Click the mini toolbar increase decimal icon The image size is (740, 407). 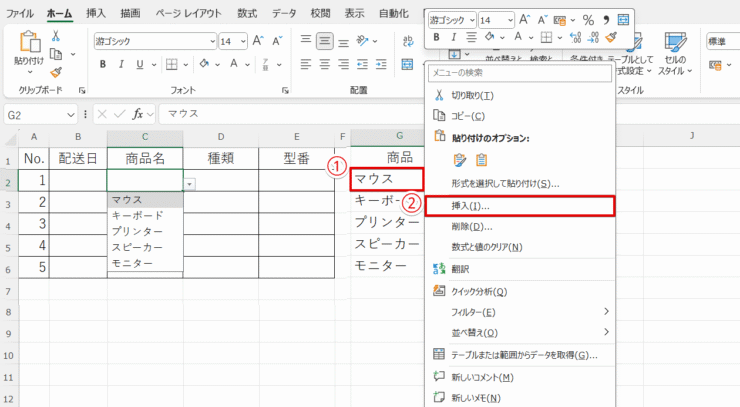click(x=576, y=39)
